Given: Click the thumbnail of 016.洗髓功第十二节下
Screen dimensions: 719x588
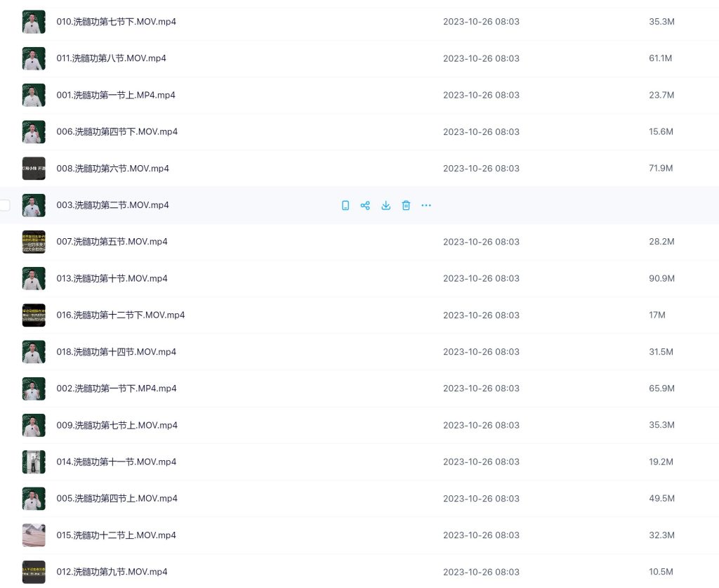Looking at the screenshot, I should tap(34, 315).
